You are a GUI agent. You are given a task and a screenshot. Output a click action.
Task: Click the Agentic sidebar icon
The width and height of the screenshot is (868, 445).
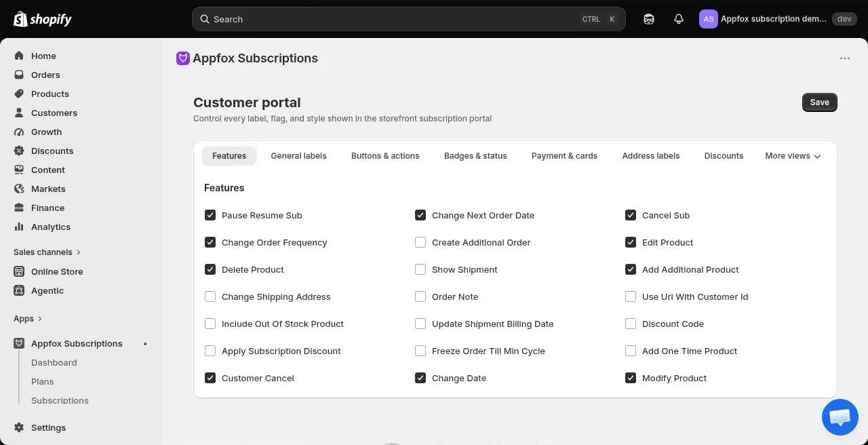tap(19, 290)
